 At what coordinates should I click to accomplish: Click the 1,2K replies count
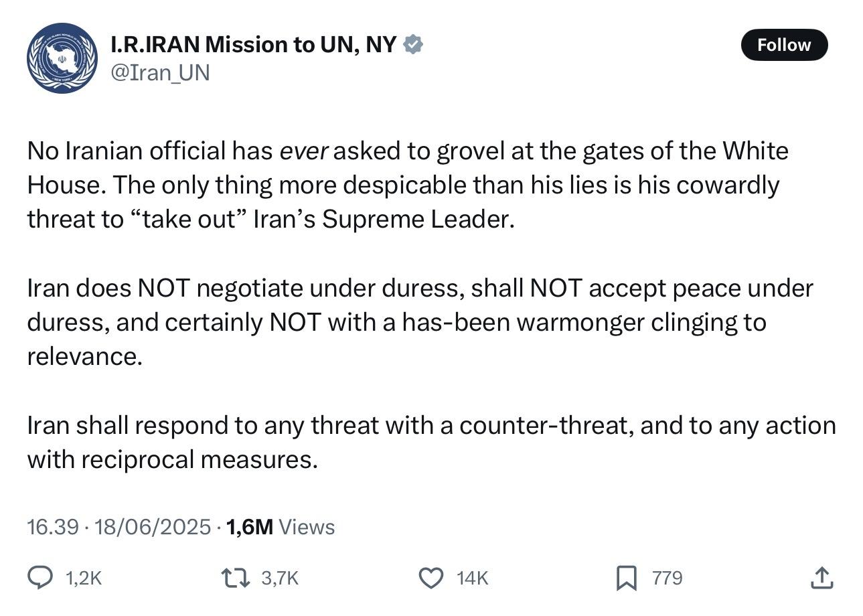pos(84,578)
